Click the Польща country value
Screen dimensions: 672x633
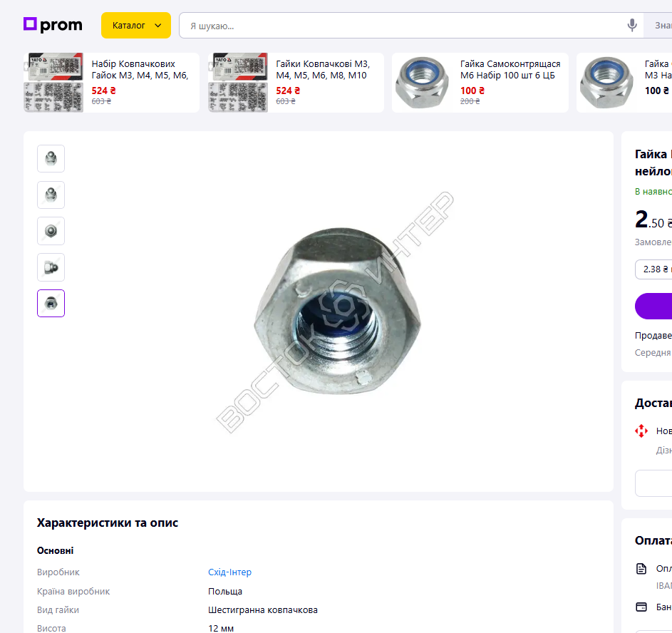point(225,592)
